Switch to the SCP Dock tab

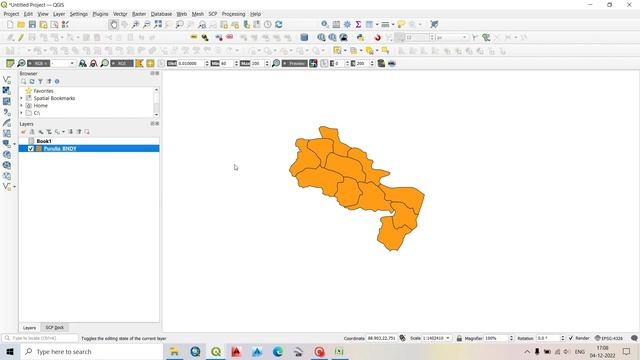coord(54,328)
